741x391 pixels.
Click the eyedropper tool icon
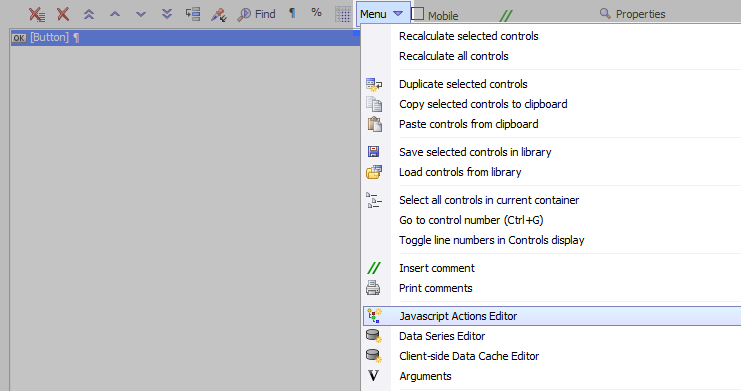click(218, 15)
